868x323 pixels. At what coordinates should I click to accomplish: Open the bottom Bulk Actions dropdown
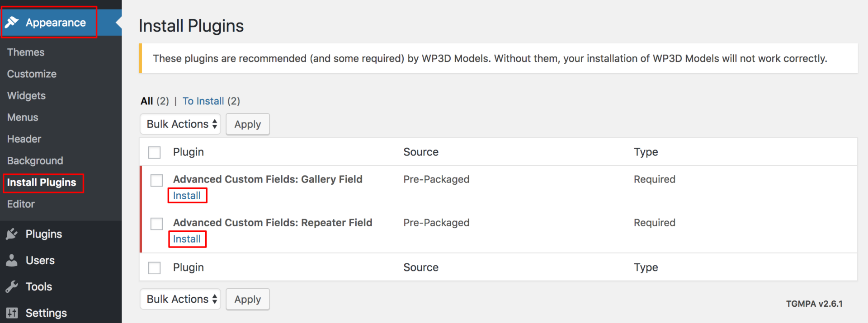(x=180, y=299)
